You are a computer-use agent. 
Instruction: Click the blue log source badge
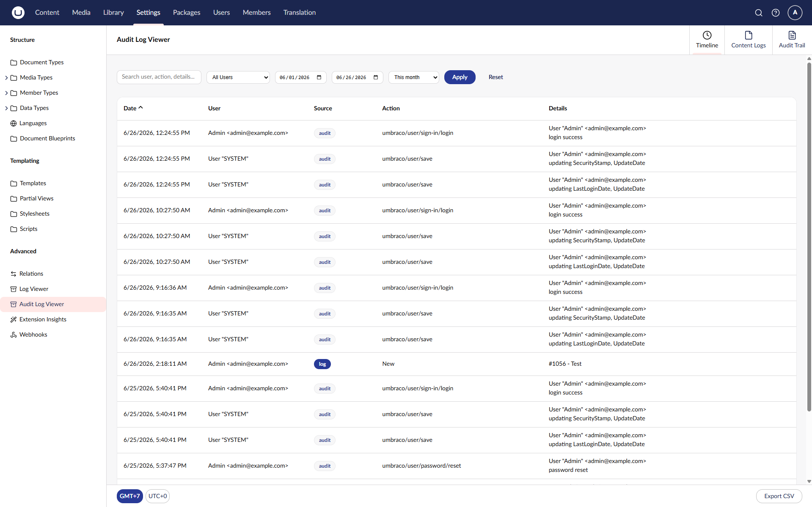[x=322, y=364]
